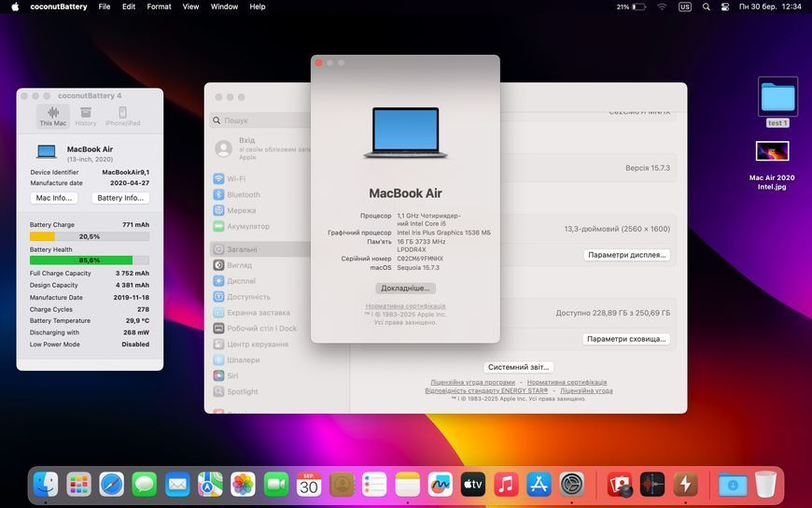812x508 pixels.
Task: Open the Downloads folder in the Dock
Action: pyautogui.click(x=733, y=485)
